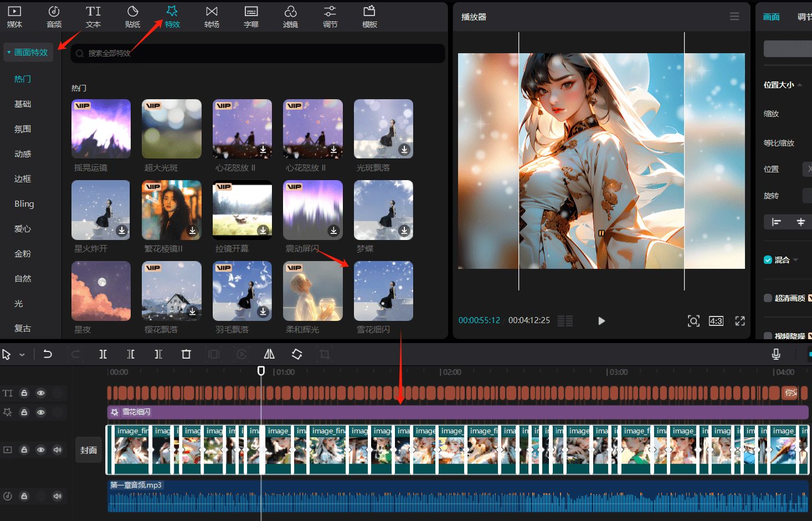Image resolution: width=812 pixels, height=521 pixels.
Task: Click the grid lines icon beside timecode
Action: (x=565, y=320)
